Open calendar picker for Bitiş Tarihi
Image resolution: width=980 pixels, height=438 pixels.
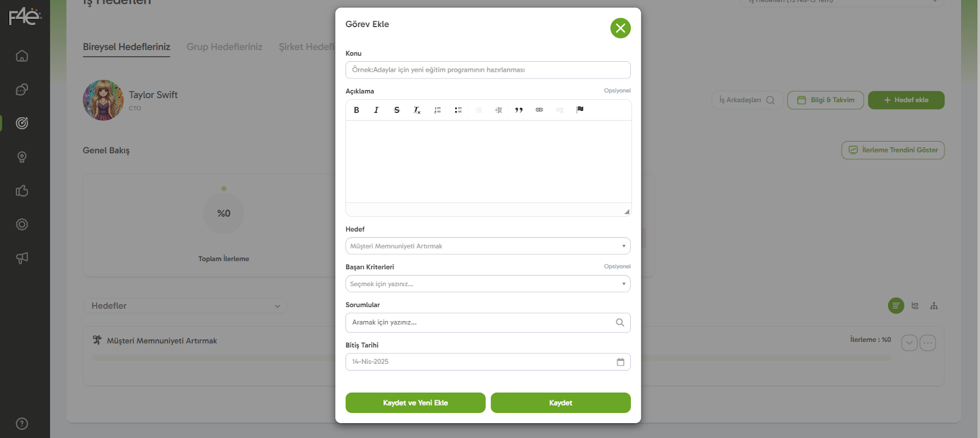pos(620,362)
